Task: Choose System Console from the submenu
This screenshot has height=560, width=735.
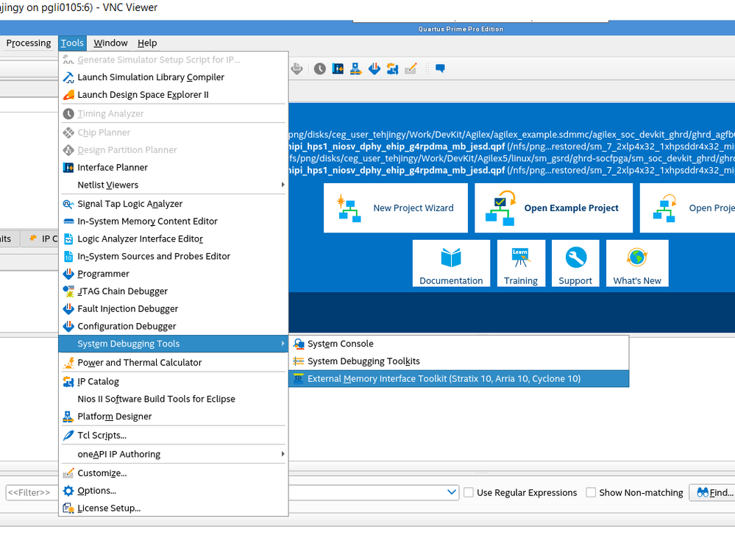Action: [x=340, y=344]
